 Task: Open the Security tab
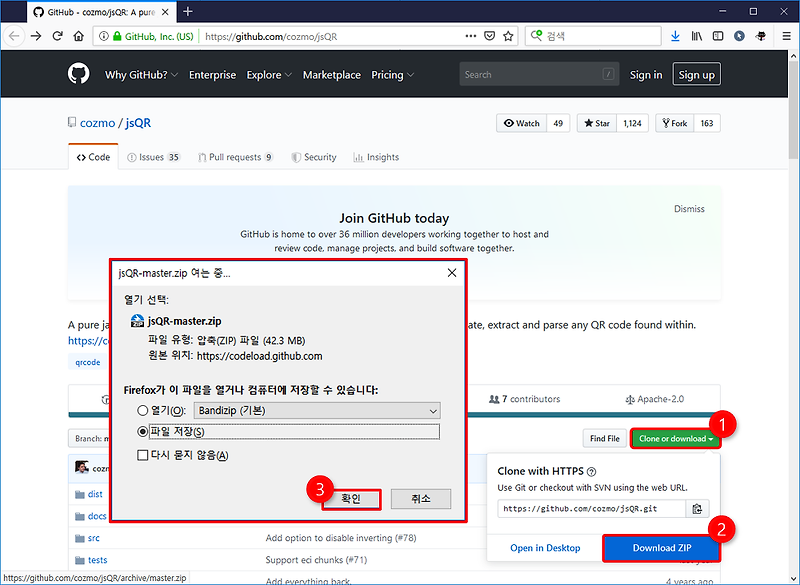pyautogui.click(x=314, y=157)
